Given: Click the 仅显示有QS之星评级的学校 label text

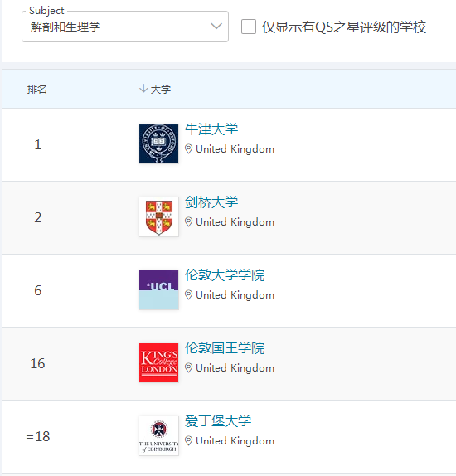Looking at the screenshot, I should pyautogui.click(x=344, y=27).
